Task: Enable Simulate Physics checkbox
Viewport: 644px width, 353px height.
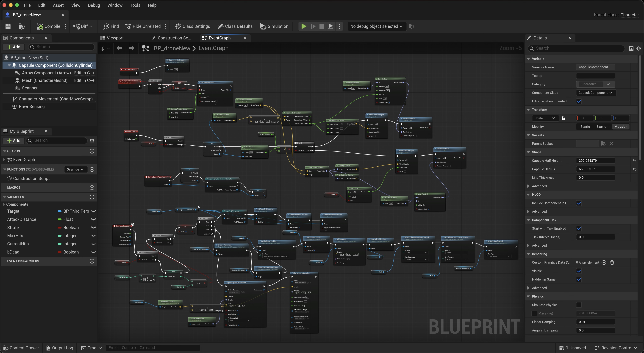Action: 579,305
